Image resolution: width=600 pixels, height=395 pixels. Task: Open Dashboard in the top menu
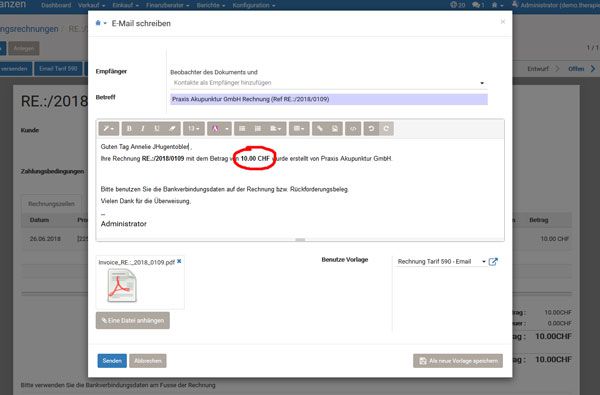[x=56, y=5]
